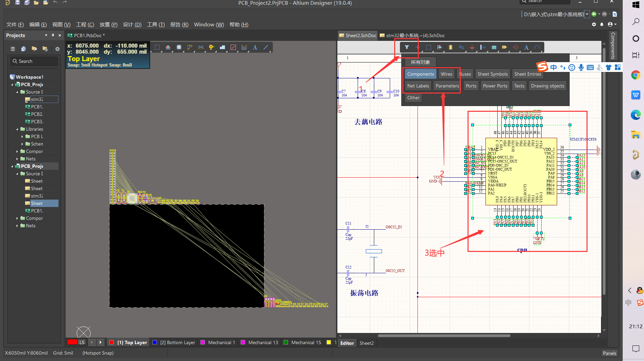The width and height of the screenshot is (644, 361).
Task: Click the blue Bottom Layer color swatch
Action: point(154,342)
